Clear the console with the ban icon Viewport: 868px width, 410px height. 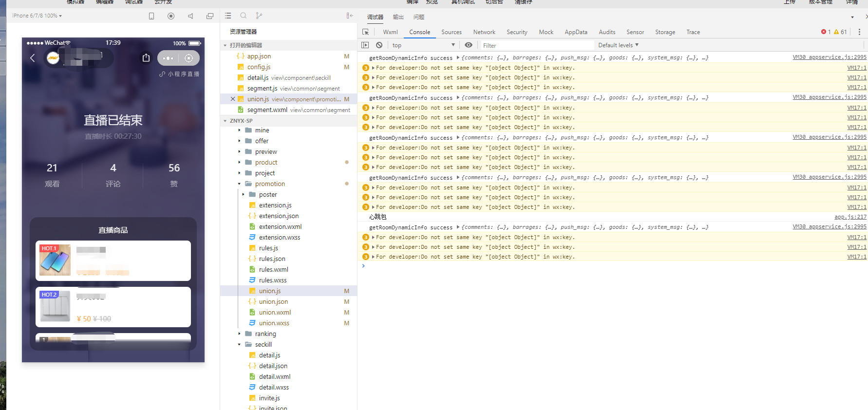pyautogui.click(x=379, y=45)
